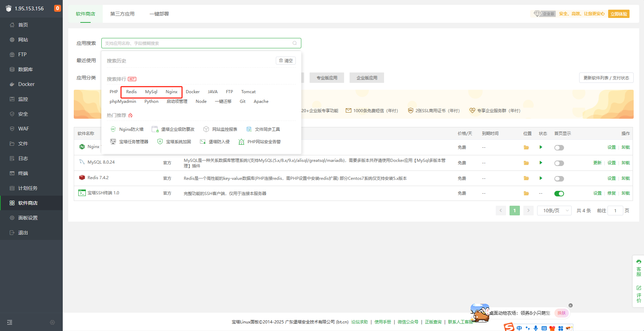The image size is (644, 331).
Task: Select PHP in search ranking
Action: (x=114, y=92)
